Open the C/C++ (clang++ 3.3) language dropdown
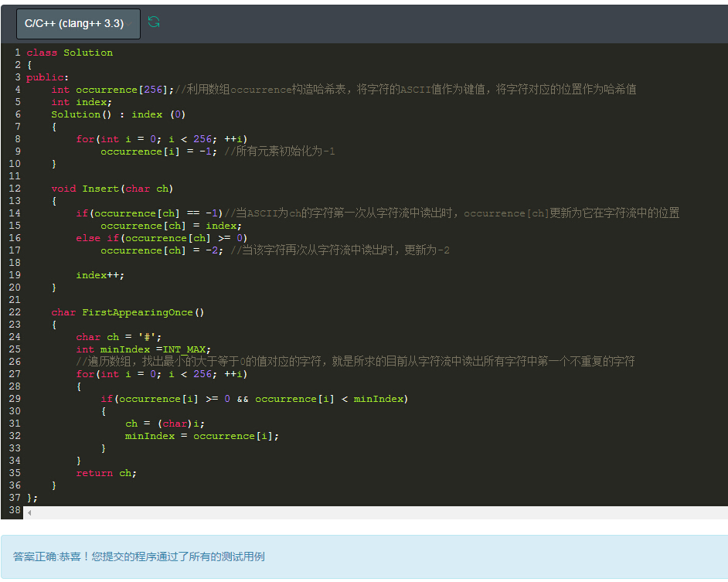The height and width of the screenshot is (582, 728). coord(78,24)
